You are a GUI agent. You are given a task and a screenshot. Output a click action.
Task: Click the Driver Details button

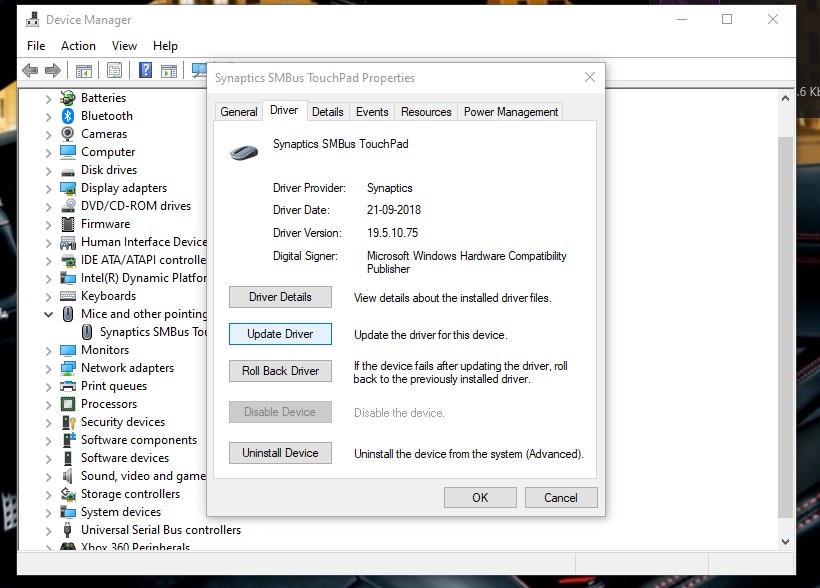tap(280, 297)
